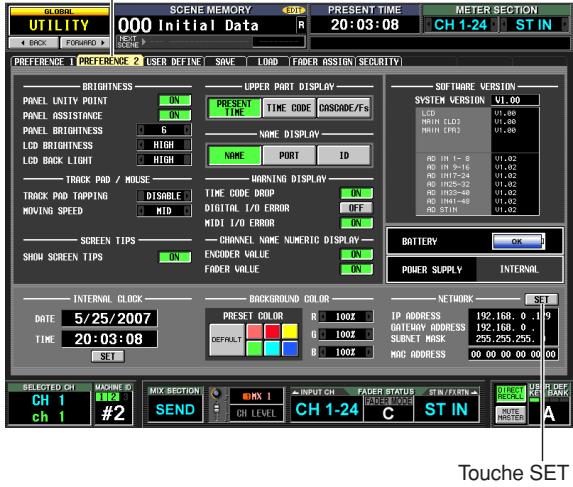Toggle MIDI I/O ERROR warning
The height and width of the screenshot is (487, 573).
click(356, 223)
